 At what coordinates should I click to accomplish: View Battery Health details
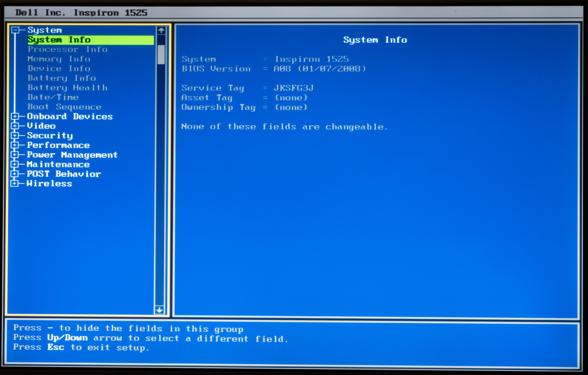[x=68, y=88]
